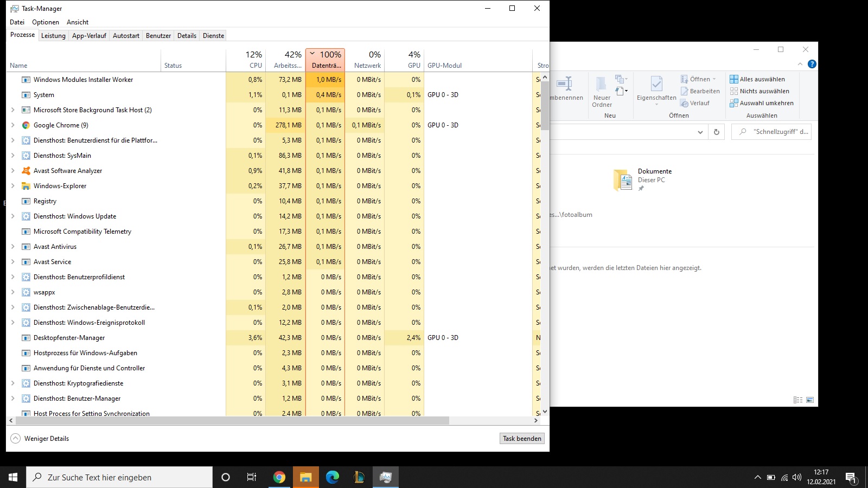
Task: Switch to the Leistung tab
Action: 53,36
